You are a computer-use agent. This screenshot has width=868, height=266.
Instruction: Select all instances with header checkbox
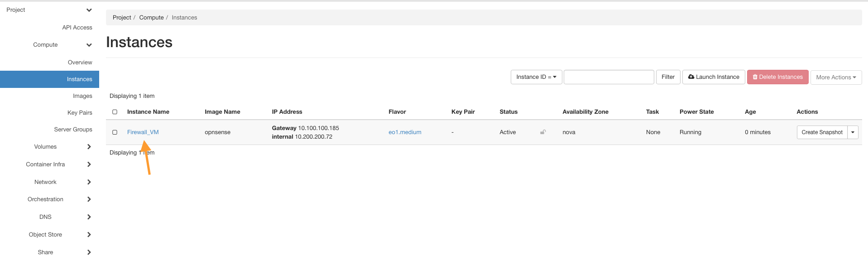pyautogui.click(x=115, y=112)
